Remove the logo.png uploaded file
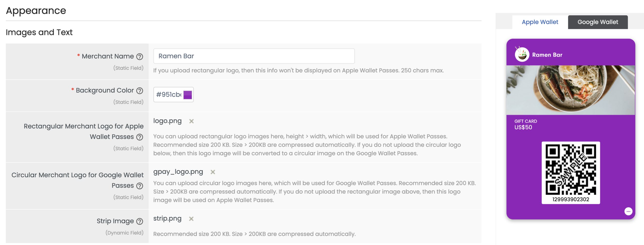Image resolution: width=644 pixels, height=245 pixels. pos(191,121)
